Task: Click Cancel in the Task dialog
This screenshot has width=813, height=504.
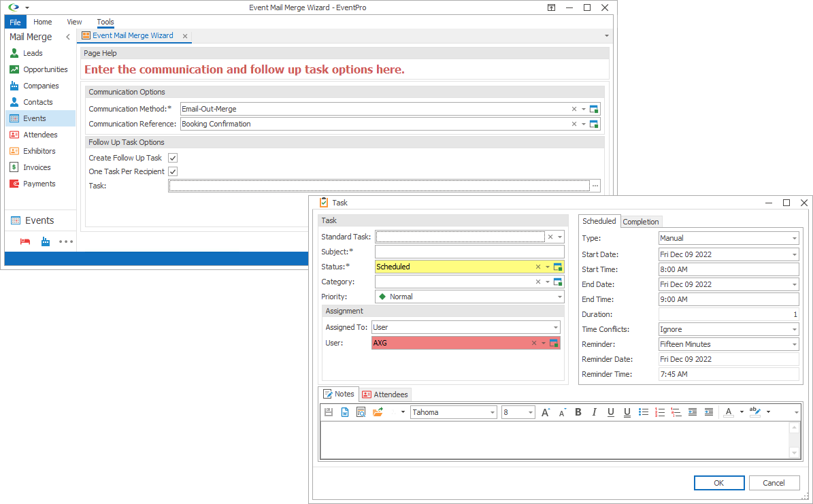Action: click(x=774, y=483)
